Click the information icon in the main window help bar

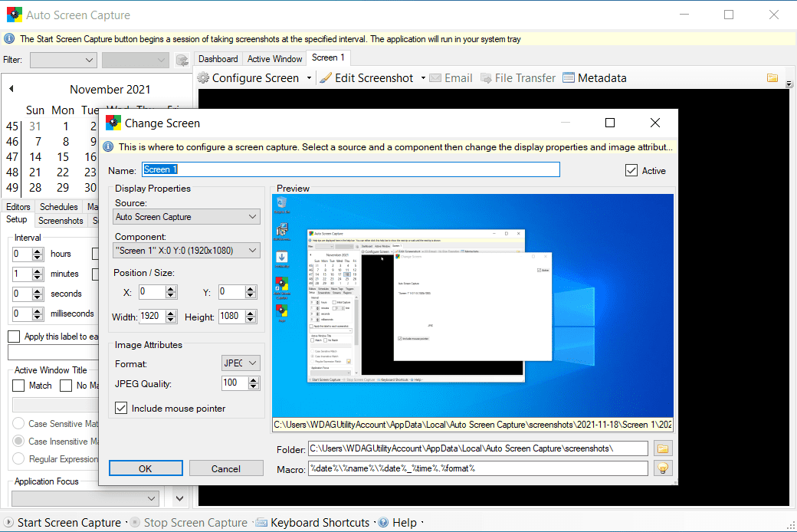point(9,38)
